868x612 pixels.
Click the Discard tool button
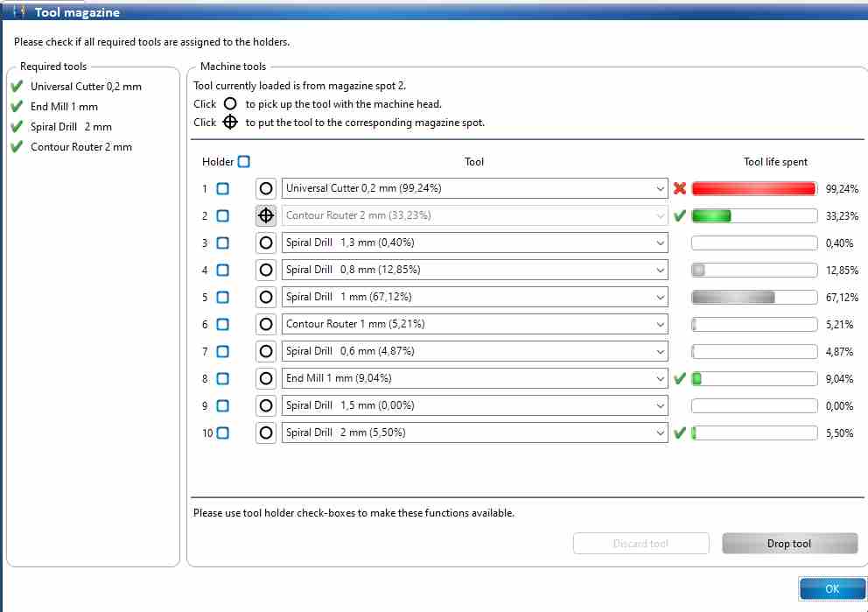[x=641, y=544]
